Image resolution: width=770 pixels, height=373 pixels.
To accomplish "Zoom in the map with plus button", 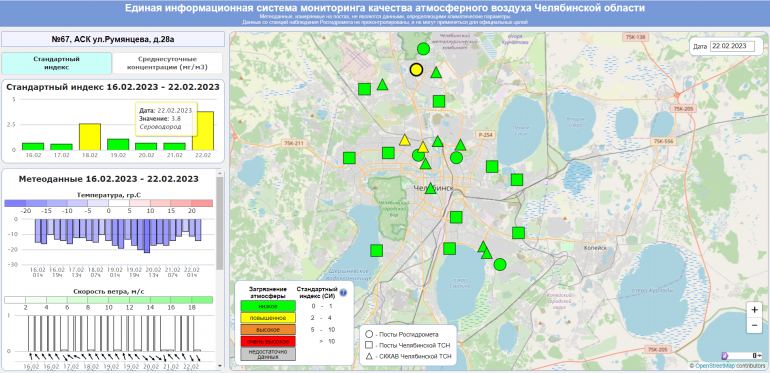I will (754, 310).
